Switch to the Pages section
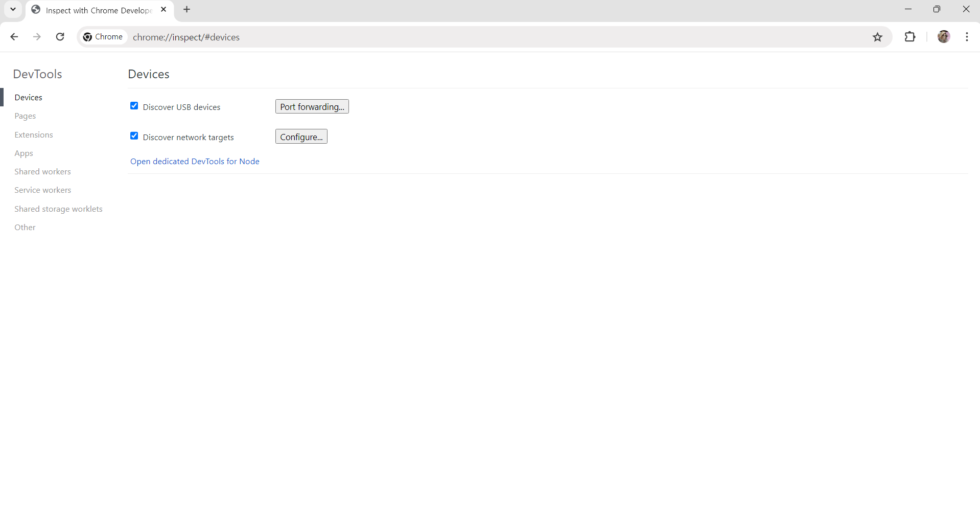The height and width of the screenshot is (517, 980). point(25,116)
